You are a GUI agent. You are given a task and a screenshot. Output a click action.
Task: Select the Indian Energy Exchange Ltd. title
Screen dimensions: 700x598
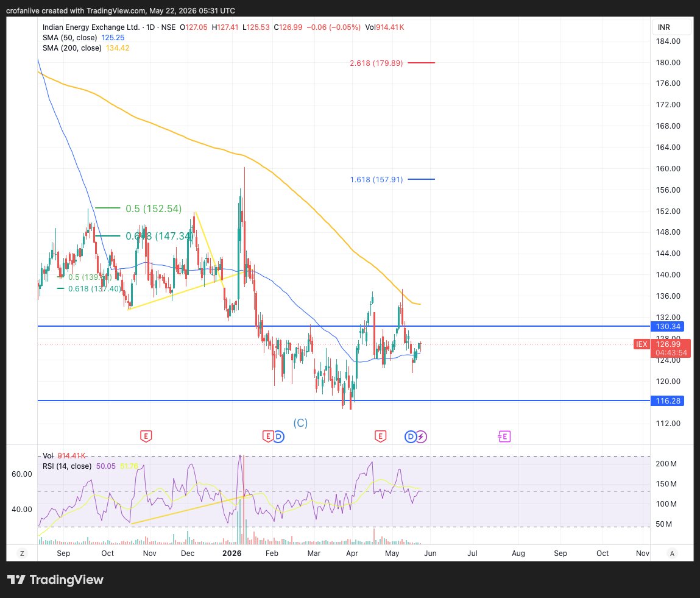point(91,27)
